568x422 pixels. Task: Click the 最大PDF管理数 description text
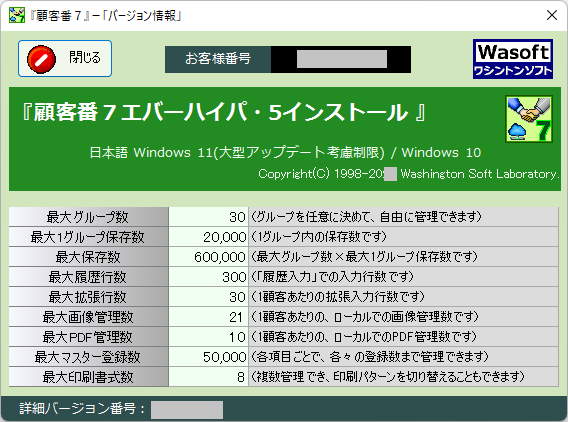364,337
